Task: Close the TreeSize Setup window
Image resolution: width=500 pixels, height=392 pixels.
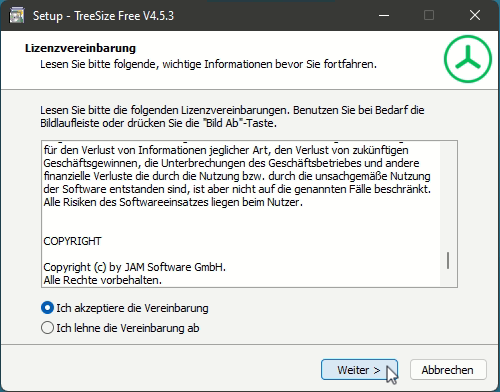Action: coord(475,15)
